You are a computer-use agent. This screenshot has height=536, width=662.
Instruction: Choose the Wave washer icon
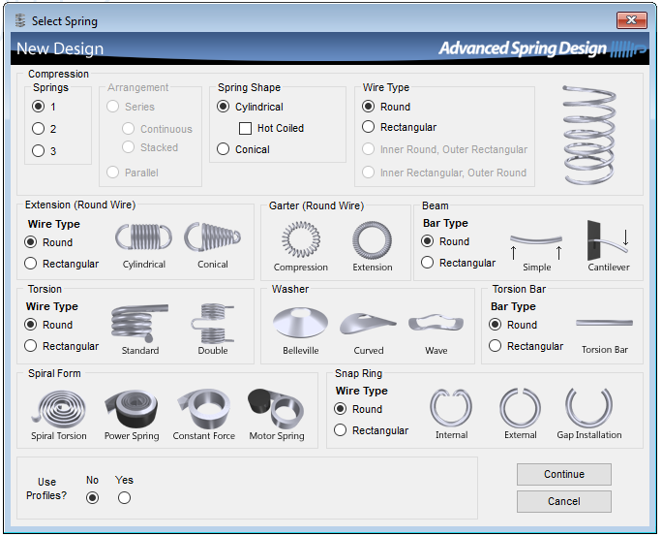point(436,323)
